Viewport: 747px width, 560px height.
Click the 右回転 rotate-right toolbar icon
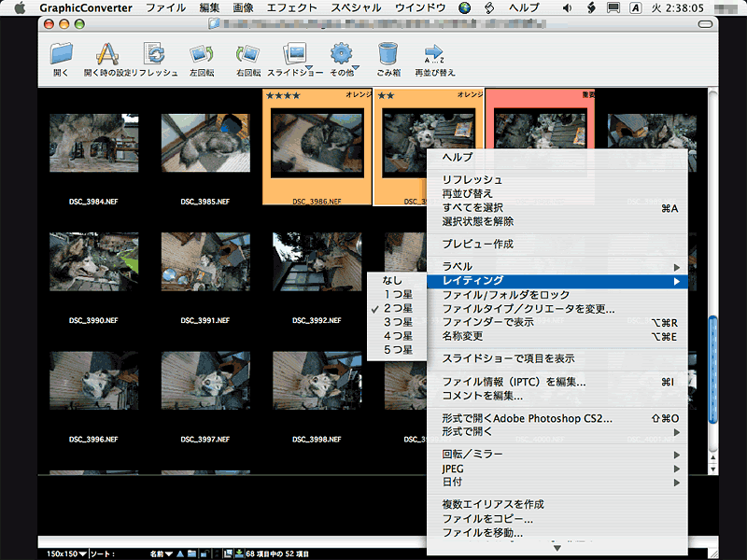[x=247, y=56]
